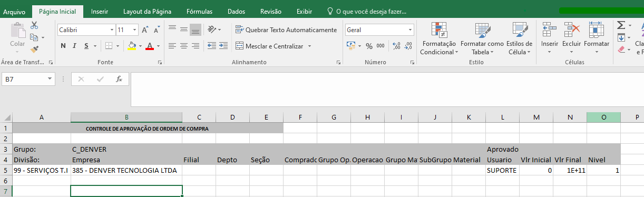Align cell text to the left

[172, 46]
